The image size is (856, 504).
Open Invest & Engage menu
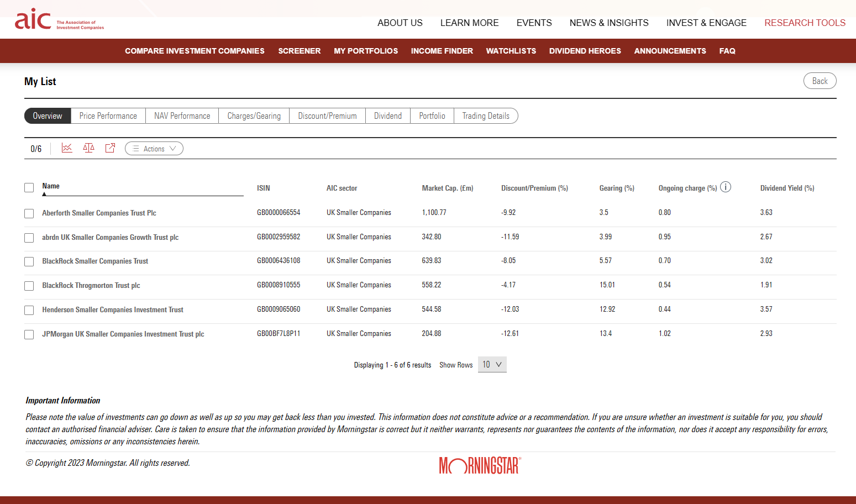706,23
